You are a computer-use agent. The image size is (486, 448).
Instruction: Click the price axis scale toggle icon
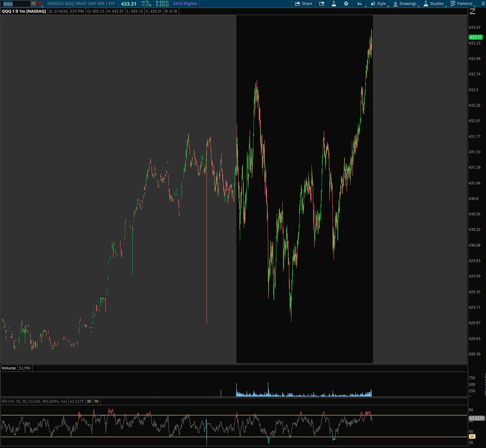[x=473, y=11]
